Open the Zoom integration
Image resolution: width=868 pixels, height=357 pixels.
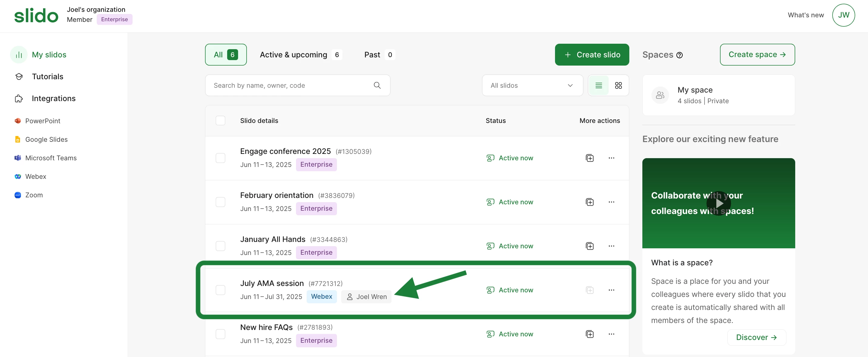34,195
